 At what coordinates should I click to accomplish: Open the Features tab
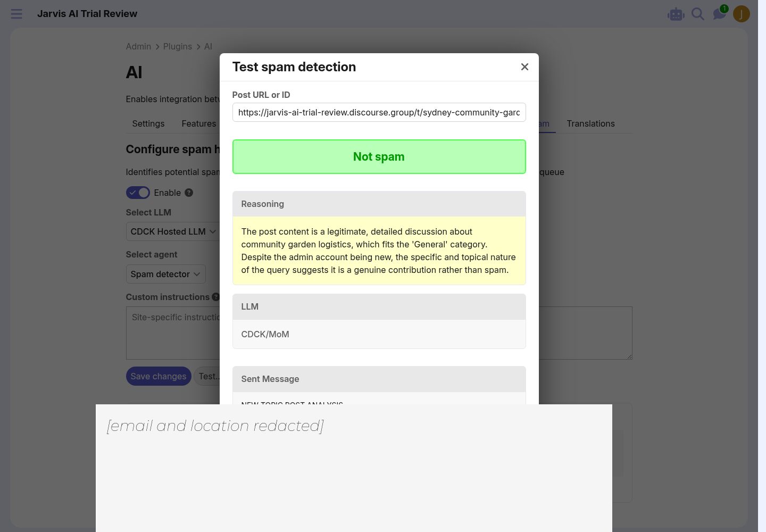pyautogui.click(x=198, y=123)
